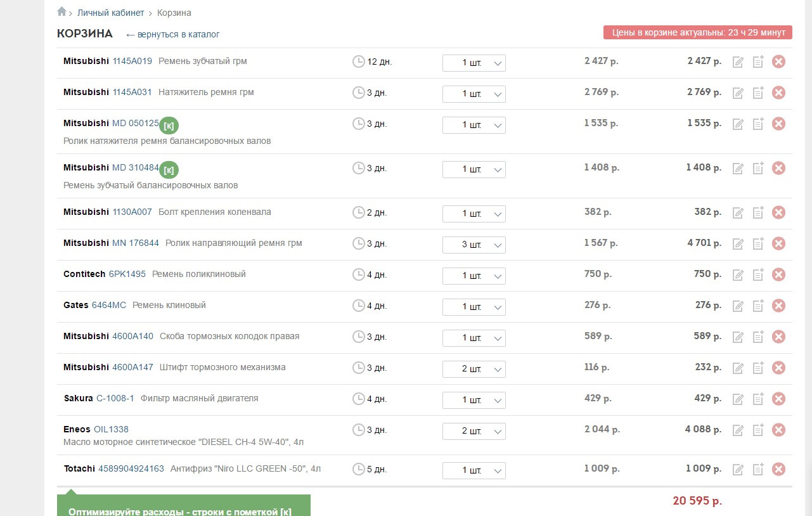Remove Eneos OIL1338 motor oil from cart
812x516 pixels.
[x=778, y=430]
